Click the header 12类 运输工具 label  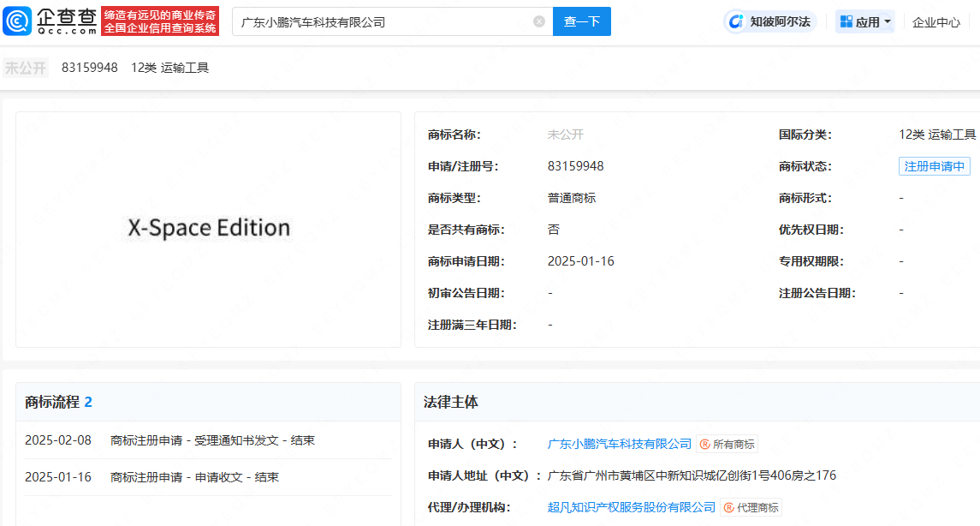coord(170,68)
